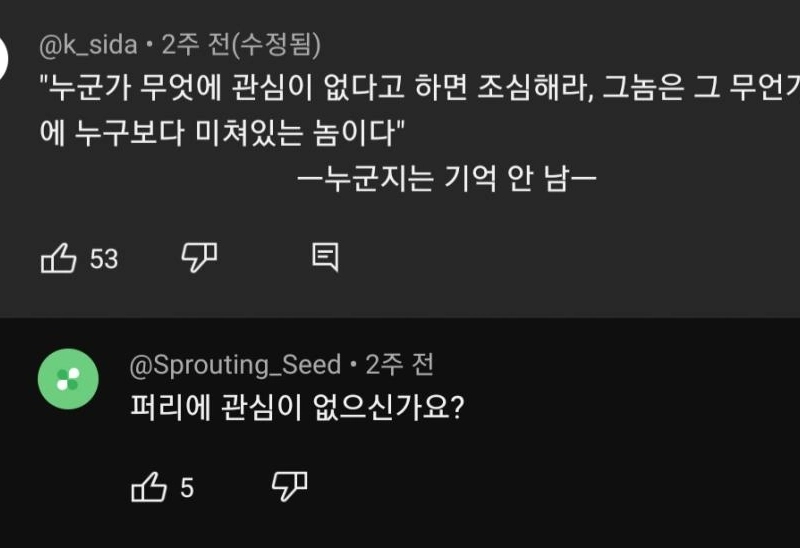The width and height of the screenshot is (800, 548).
Task: Open replies icon on @k_sida's comment
Action: tap(325, 258)
